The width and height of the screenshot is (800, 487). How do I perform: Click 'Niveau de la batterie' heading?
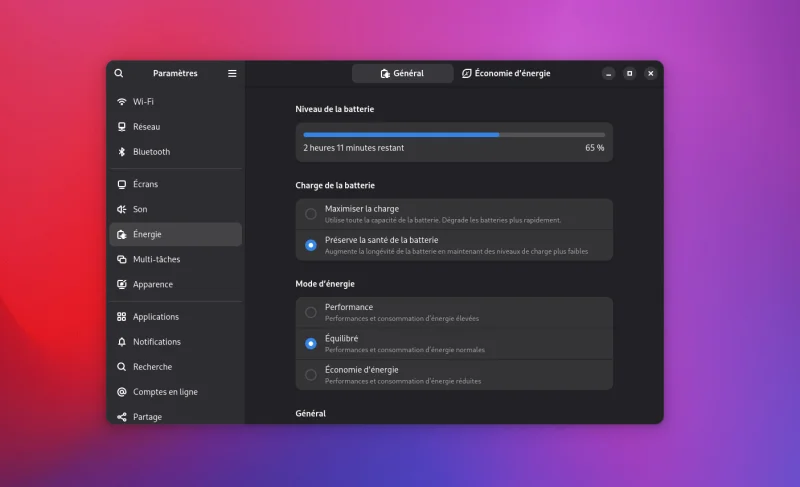point(335,109)
